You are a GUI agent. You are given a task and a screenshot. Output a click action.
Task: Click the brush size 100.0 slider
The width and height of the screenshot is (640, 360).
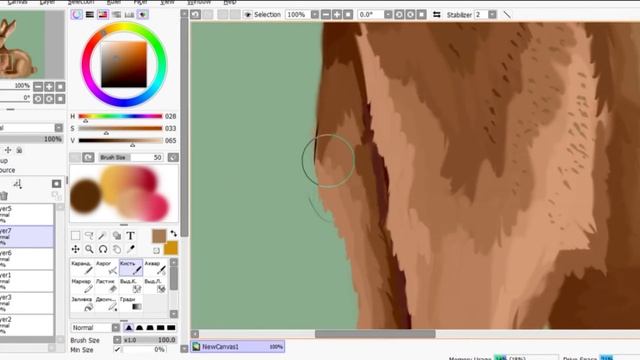tap(150, 340)
